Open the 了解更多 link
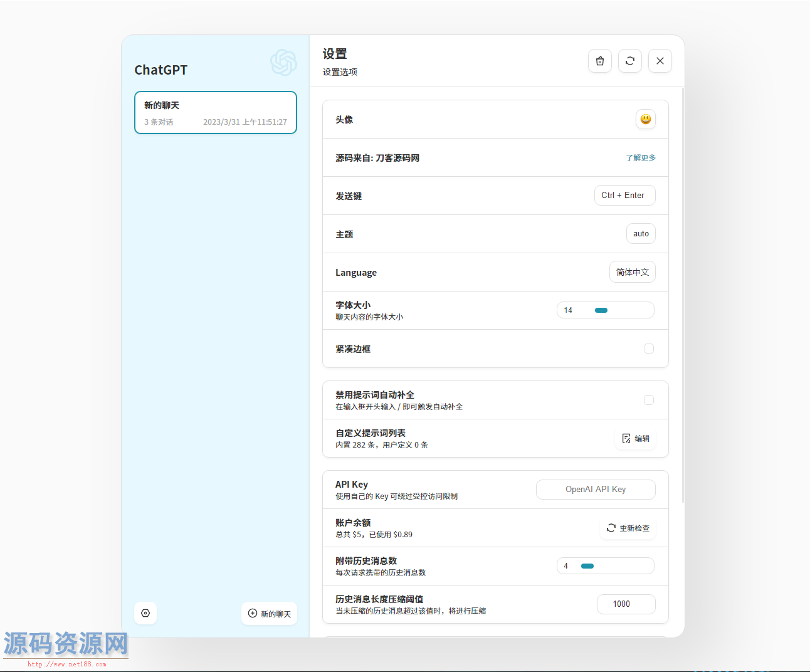This screenshot has width=810, height=672. click(641, 158)
